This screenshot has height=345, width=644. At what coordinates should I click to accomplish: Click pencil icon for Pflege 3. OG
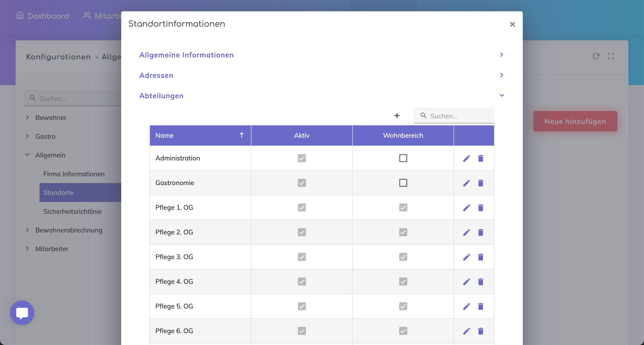pyautogui.click(x=466, y=257)
